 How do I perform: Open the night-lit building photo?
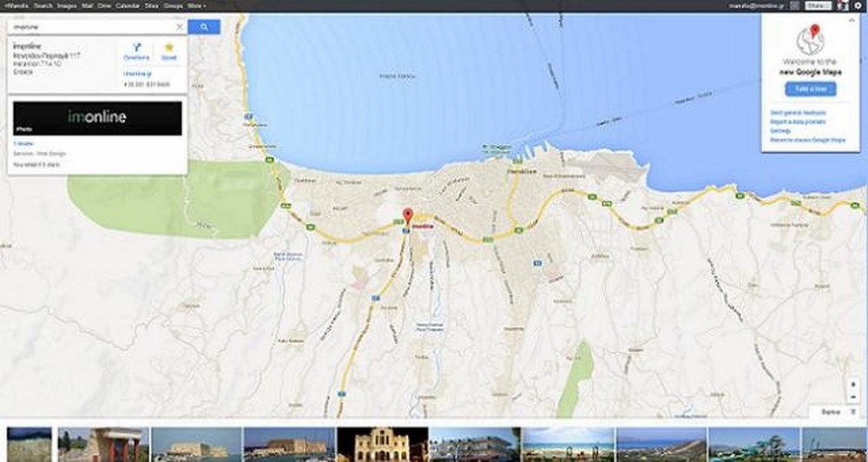[x=383, y=445]
